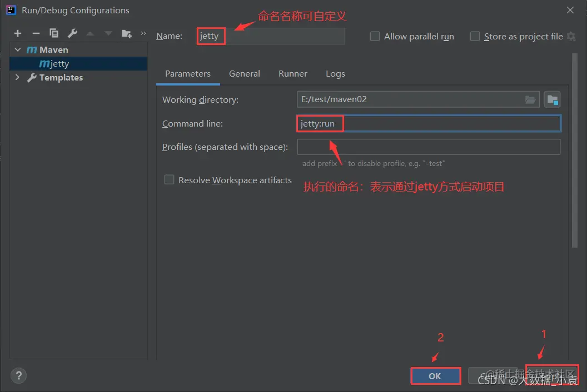Click the vertical scrollbar on right
This screenshot has width=587, height=392.
pyautogui.click(x=575, y=150)
